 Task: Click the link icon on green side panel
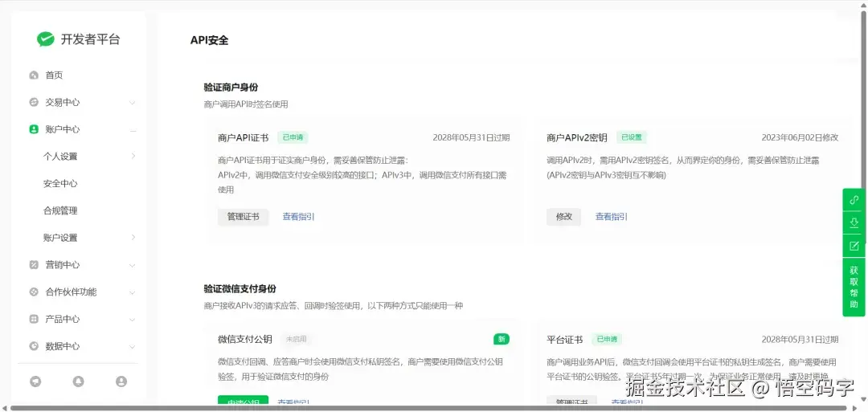click(854, 200)
